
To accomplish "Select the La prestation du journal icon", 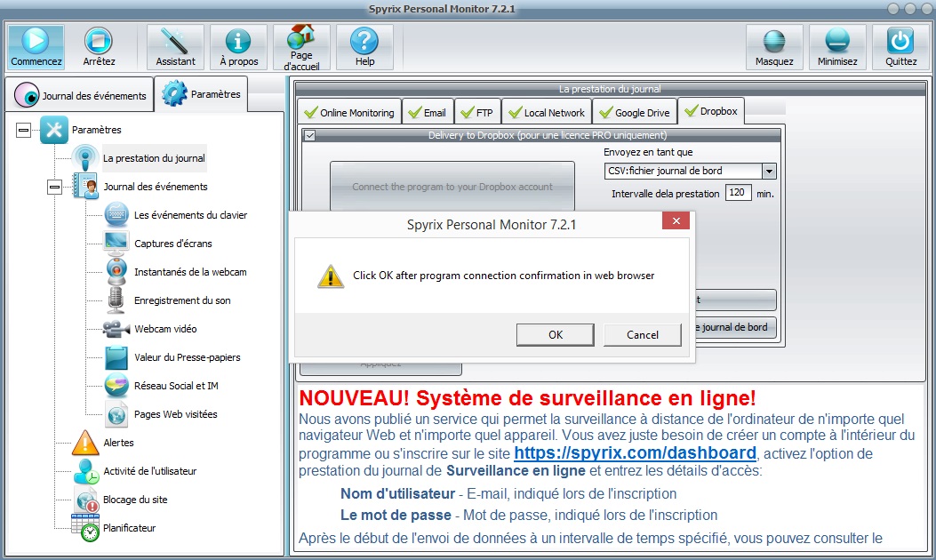I will pyautogui.click(x=85, y=158).
